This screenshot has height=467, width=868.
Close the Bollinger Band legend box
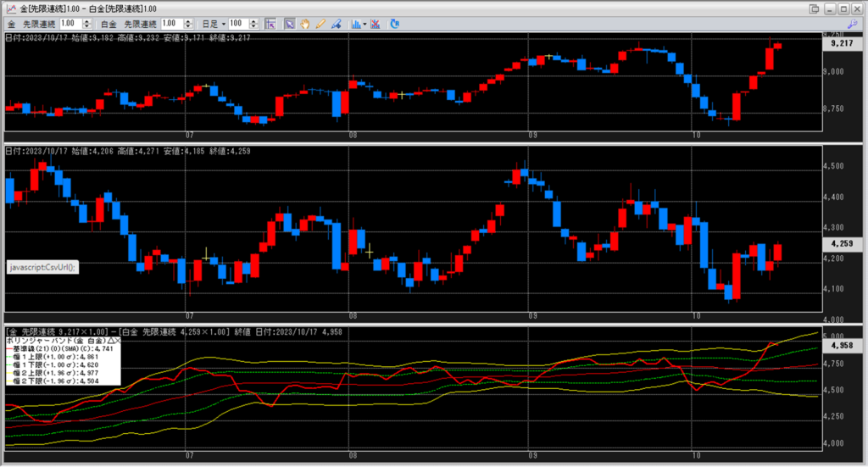click(116, 340)
